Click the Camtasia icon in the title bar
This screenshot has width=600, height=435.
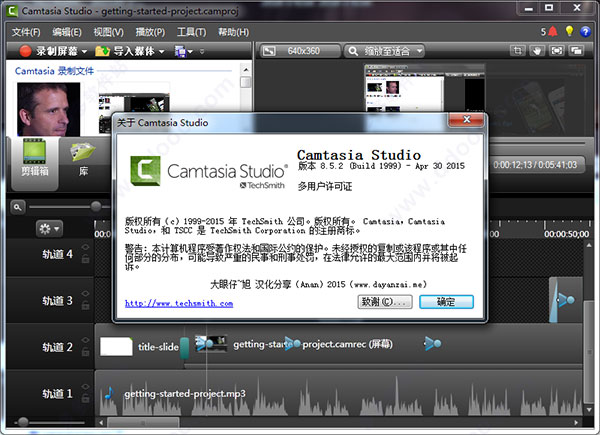13,11
